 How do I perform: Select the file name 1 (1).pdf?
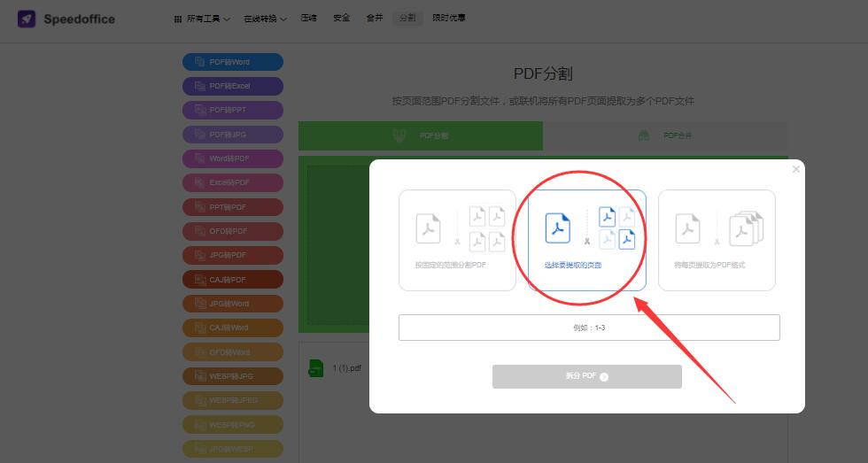click(x=347, y=368)
